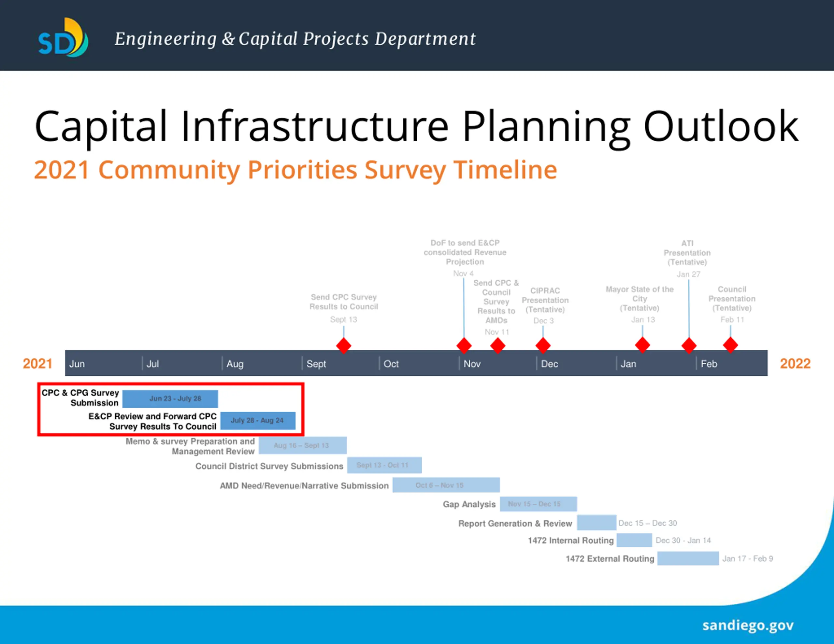Select the Jan 27 ATI Presentation diamond

click(x=689, y=345)
